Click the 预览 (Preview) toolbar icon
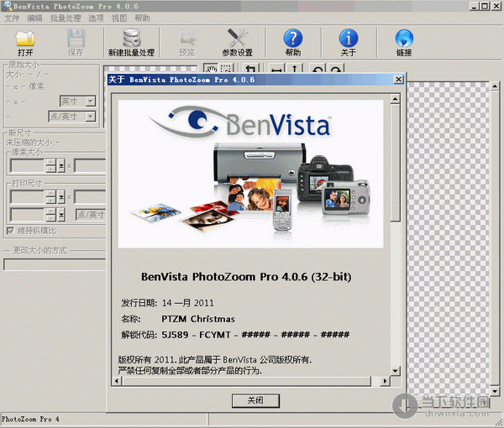504x428 pixels. point(187,39)
